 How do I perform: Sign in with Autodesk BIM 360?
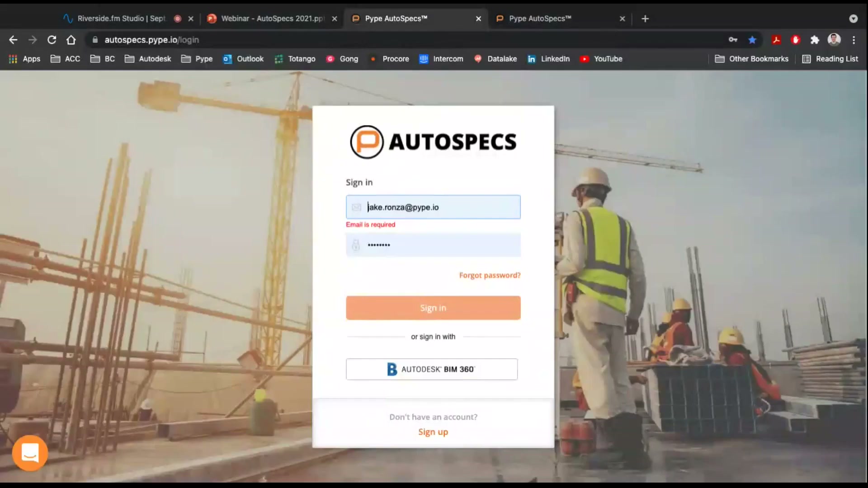[432, 369]
